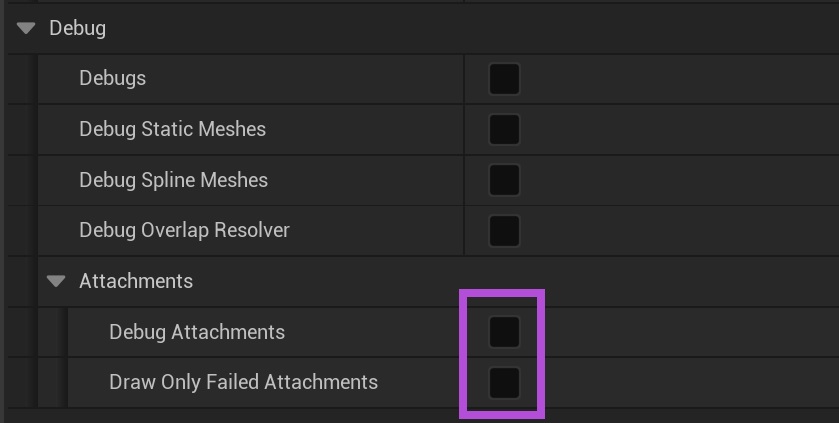Select the Debug Static Meshes label
Screen dimensions: 839x423
(172, 129)
